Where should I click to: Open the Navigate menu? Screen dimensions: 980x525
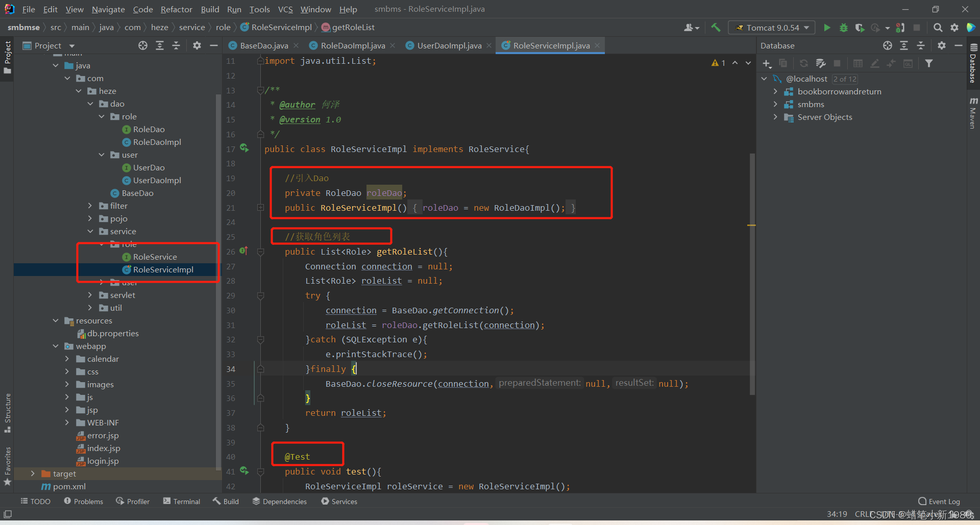click(108, 9)
